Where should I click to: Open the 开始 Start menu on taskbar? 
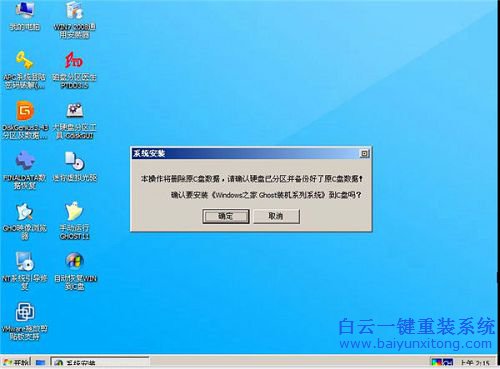point(15,362)
